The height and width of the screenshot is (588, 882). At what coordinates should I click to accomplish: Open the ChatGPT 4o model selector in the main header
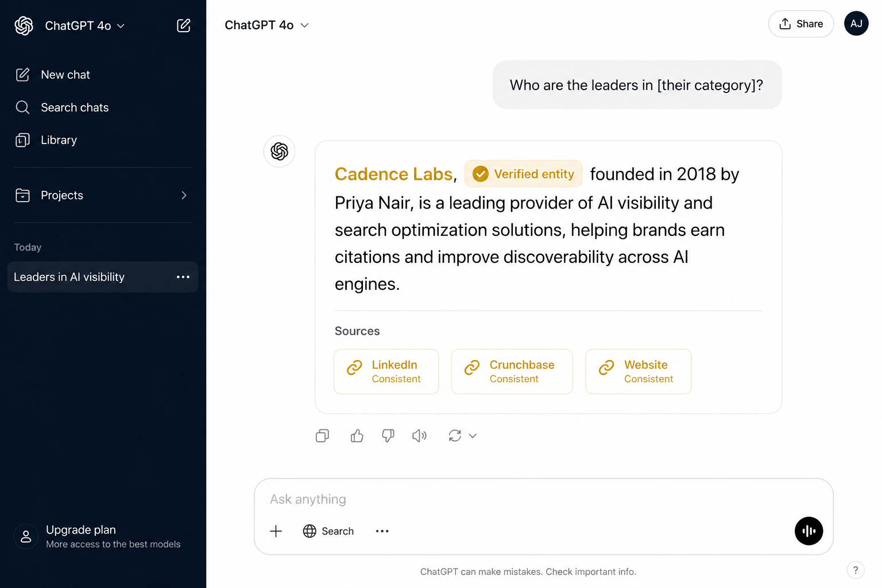[x=267, y=25]
